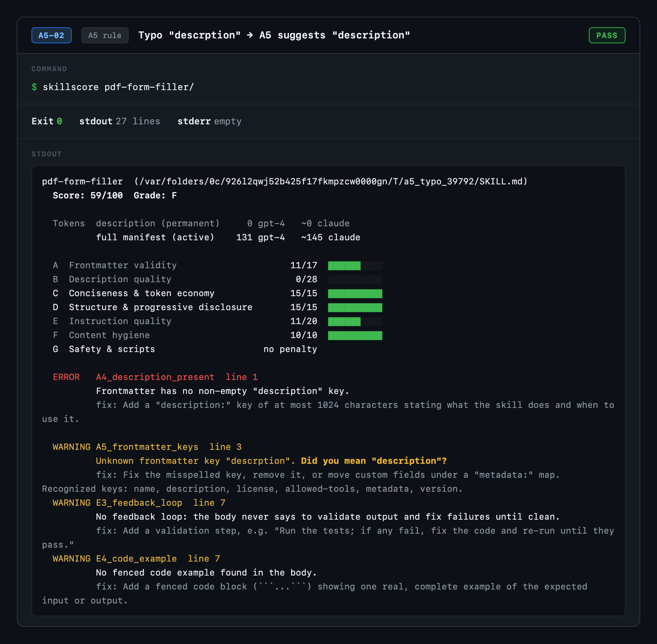The image size is (657, 644).
Task: Click the empty Description quality 0/28 bar
Action: [355, 280]
